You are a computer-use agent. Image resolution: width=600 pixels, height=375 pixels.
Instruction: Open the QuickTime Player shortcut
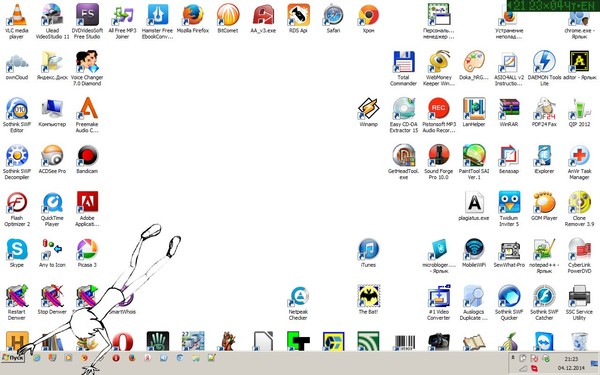(x=52, y=209)
